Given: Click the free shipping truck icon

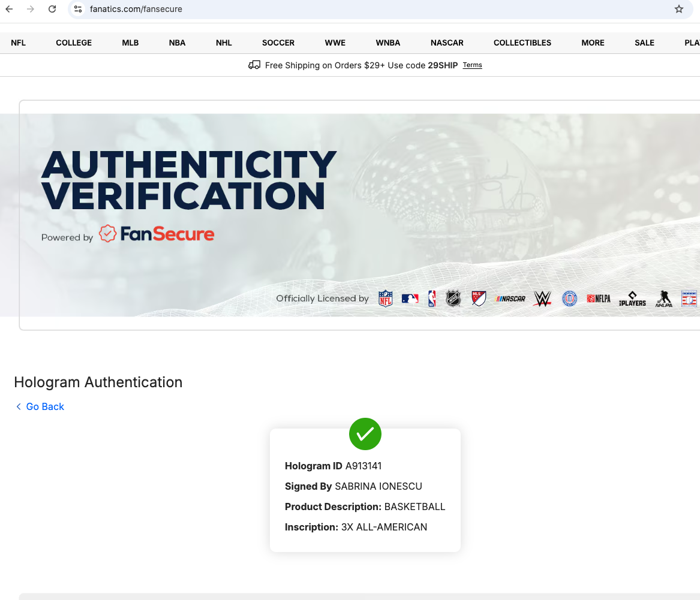Looking at the screenshot, I should tap(254, 65).
